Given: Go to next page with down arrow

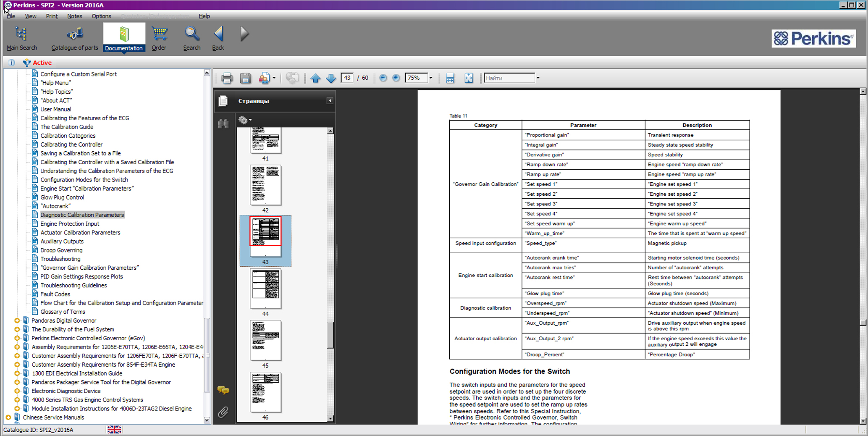Looking at the screenshot, I should 331,78.
